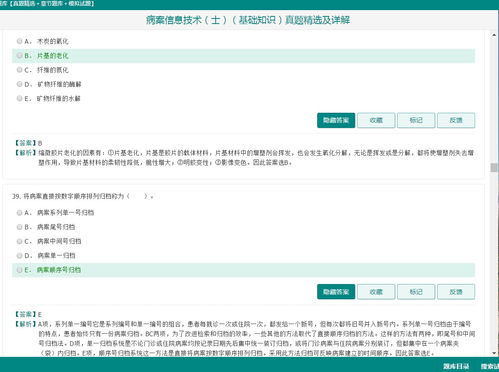The image size is (499, 372).
Task: Hide the answer under the 片基的老化 question
Action: [x=336, y=120]
